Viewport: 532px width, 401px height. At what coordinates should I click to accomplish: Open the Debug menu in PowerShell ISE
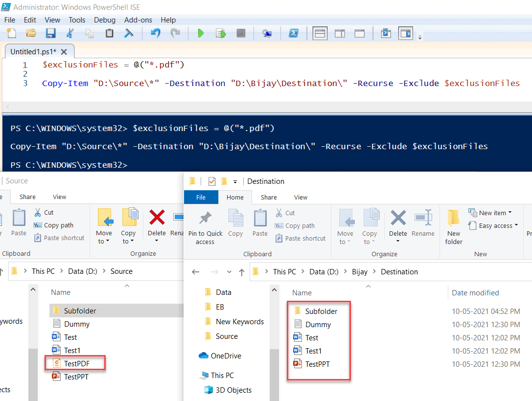[104, 20]
